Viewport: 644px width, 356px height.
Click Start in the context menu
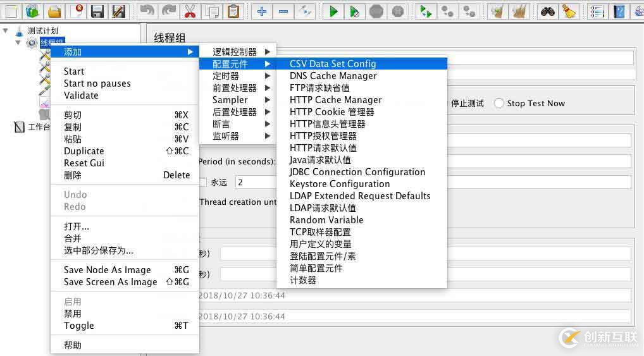pyautogui.click(x=125, y=71)
